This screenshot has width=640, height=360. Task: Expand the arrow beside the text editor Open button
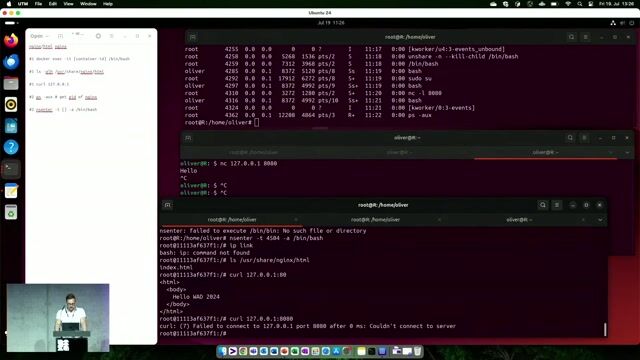tap(47, 36)
